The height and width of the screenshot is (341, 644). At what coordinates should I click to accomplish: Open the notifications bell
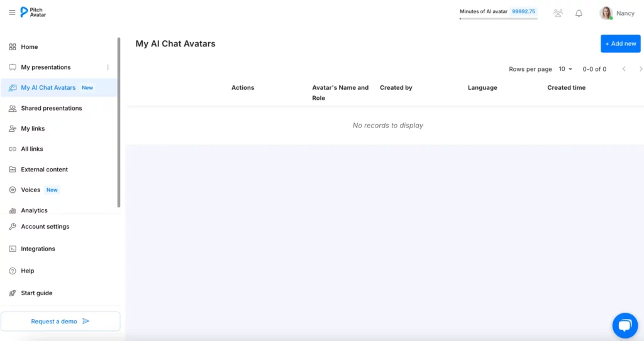pos(579,13)
